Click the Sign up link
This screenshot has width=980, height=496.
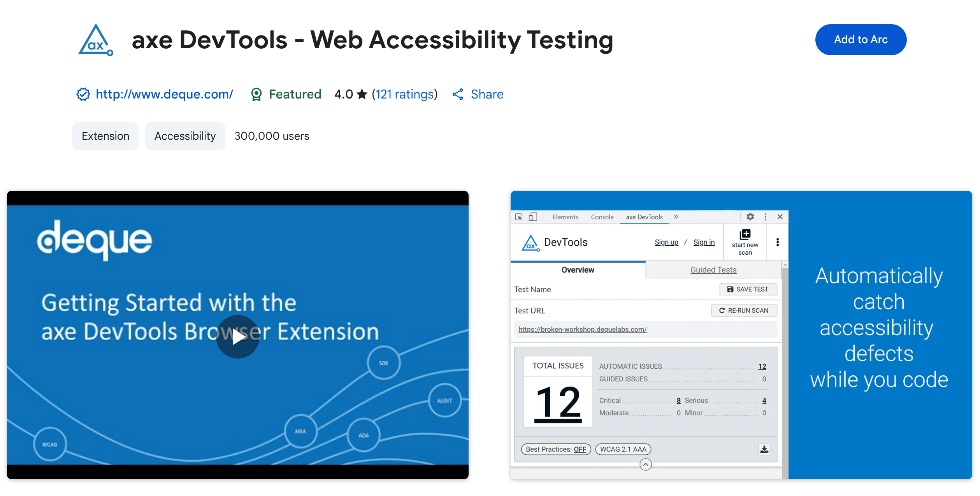click(x=666, y=242)
